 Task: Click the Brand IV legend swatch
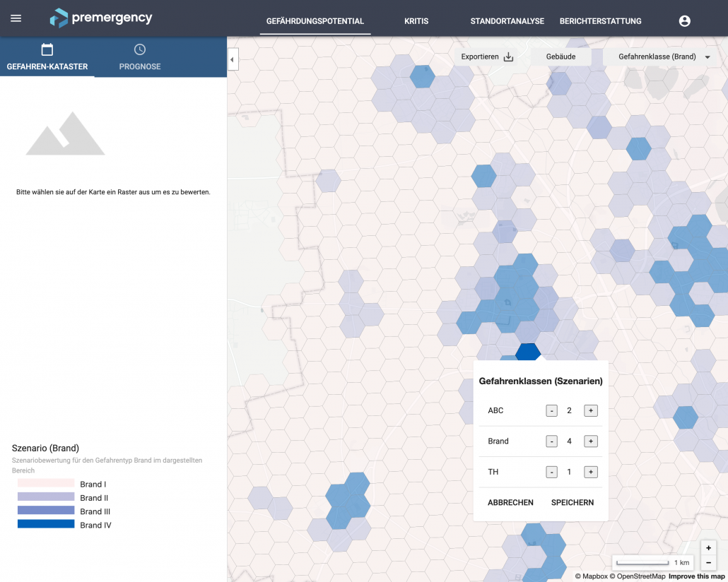click(x=46, y=524)
